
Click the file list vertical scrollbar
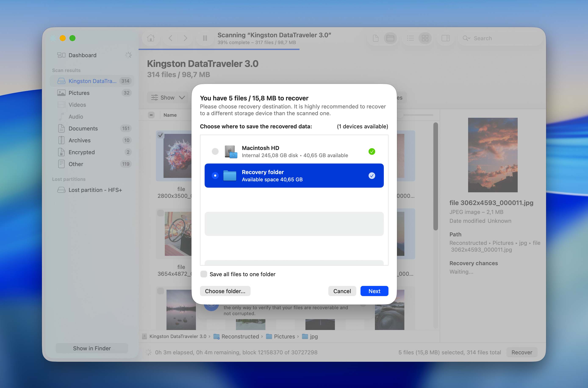click(435, 176)
